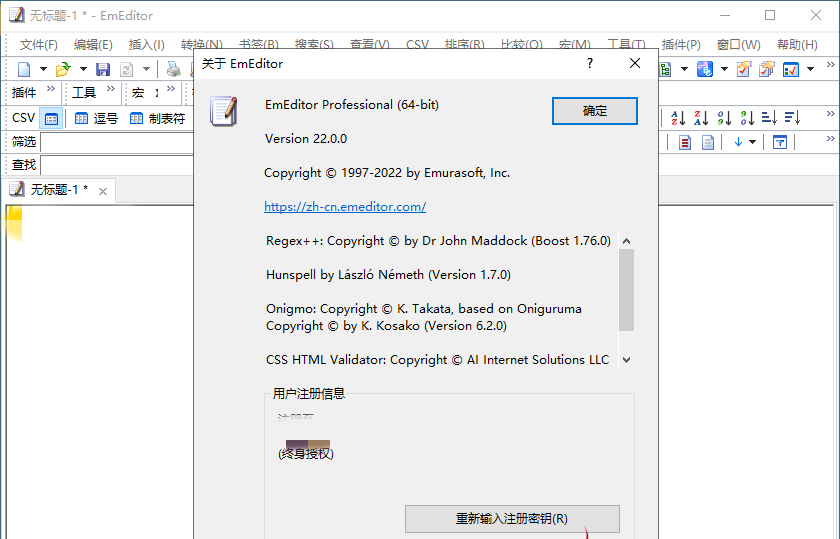Open the 窗口(W) menu
This screenshot has height=539, width=840.
coord(739,44)
